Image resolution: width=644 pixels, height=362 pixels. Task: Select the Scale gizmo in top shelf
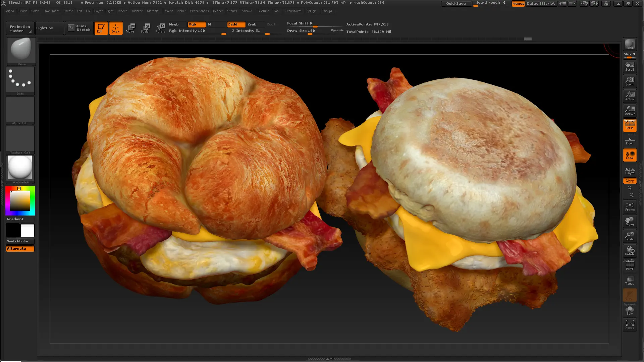pos(145,28)
